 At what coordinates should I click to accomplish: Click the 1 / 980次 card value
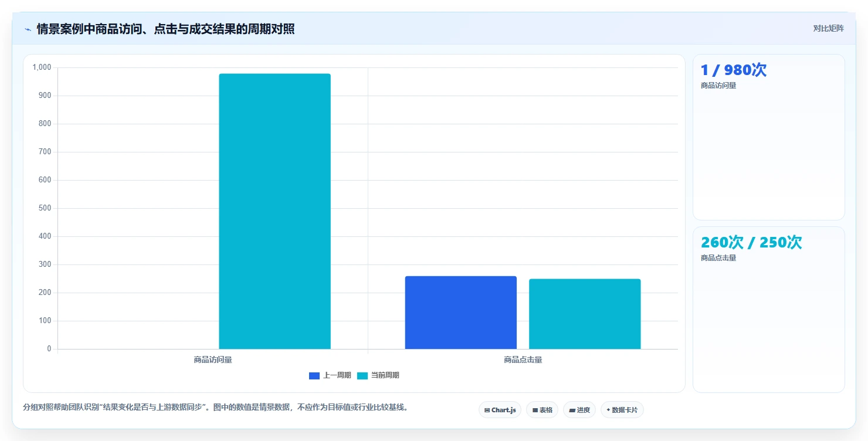(733, 70)
